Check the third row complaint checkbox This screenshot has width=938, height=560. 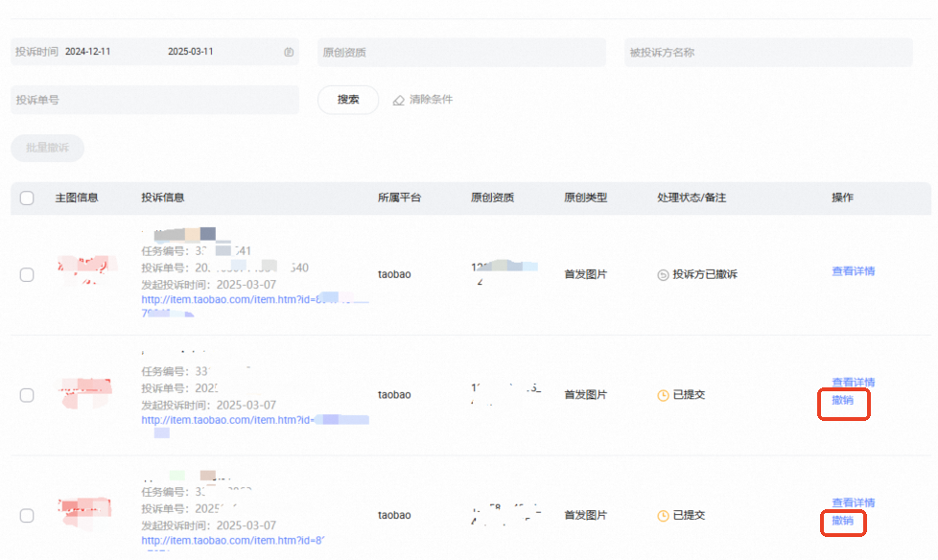click(x=27, y=515)
